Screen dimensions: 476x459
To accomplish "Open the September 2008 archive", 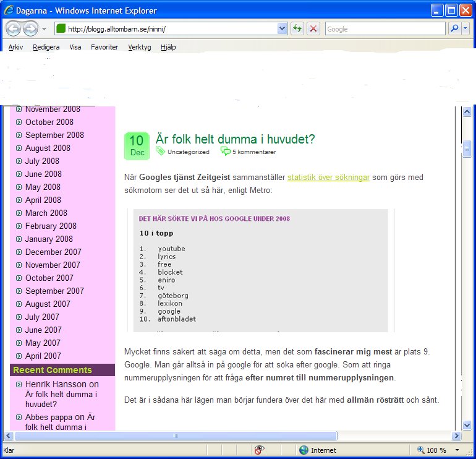I will click(54, 135).
